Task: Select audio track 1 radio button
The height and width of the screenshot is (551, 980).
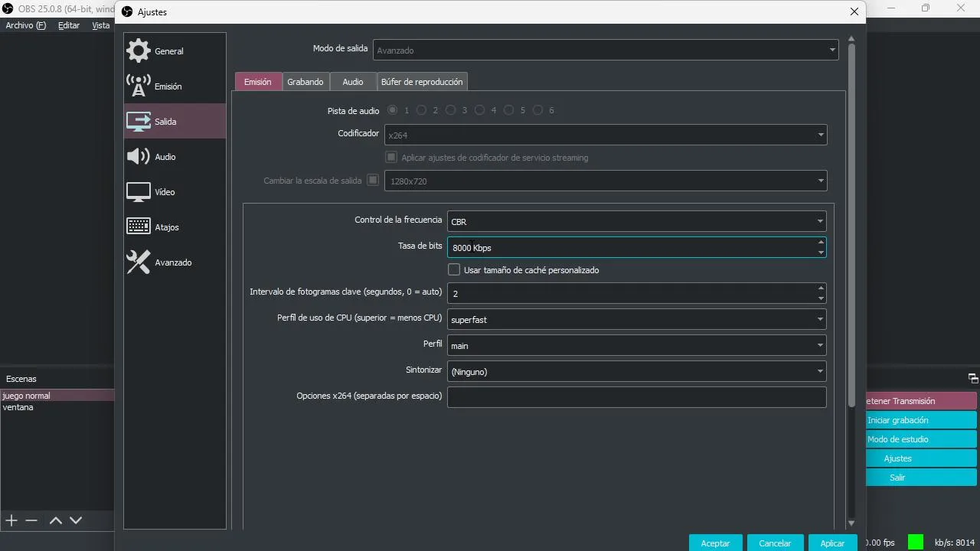Action: click(x=393, y=110)
